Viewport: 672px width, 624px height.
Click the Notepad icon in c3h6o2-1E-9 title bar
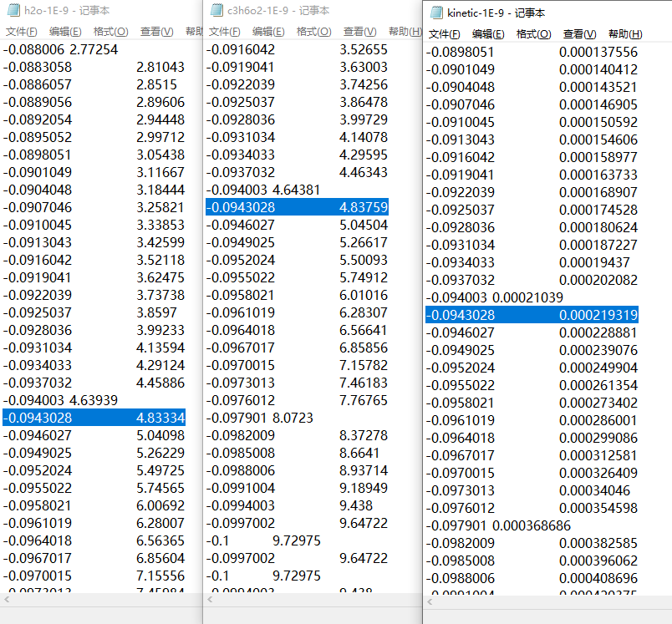point(216,11)
